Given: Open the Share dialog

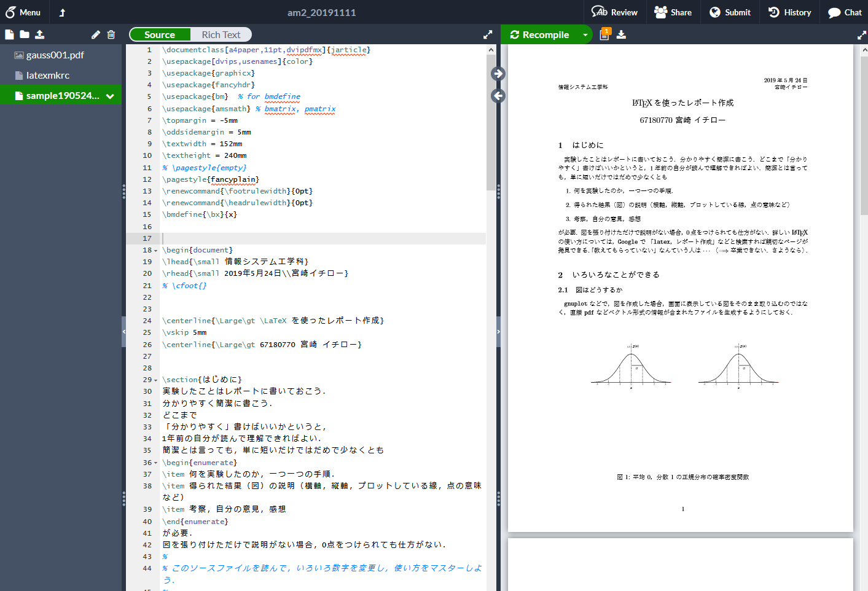Looking at the screenshot, I should point(673,12).
